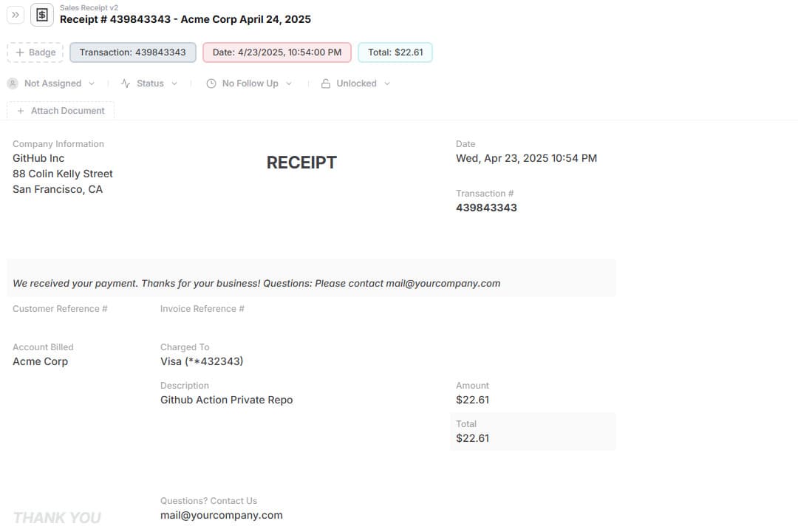The image size is (798, 532).
Task: Click the clock icon beside No Follow Up
Action: click(211, 83)
